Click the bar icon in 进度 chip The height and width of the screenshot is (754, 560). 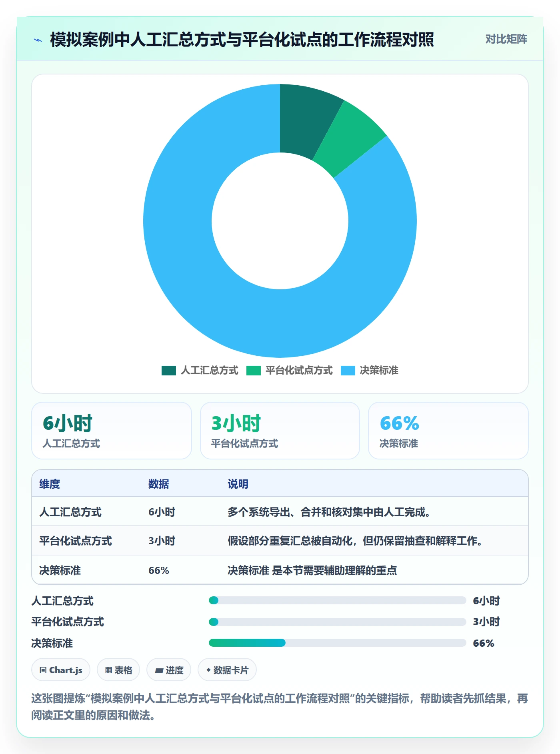point(159,670)
